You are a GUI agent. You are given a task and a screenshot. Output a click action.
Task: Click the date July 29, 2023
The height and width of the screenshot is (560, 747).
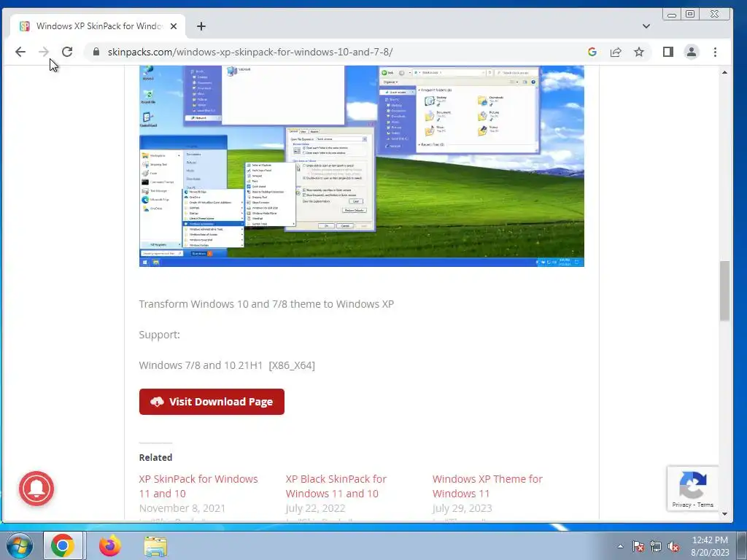tap(462, 508)
